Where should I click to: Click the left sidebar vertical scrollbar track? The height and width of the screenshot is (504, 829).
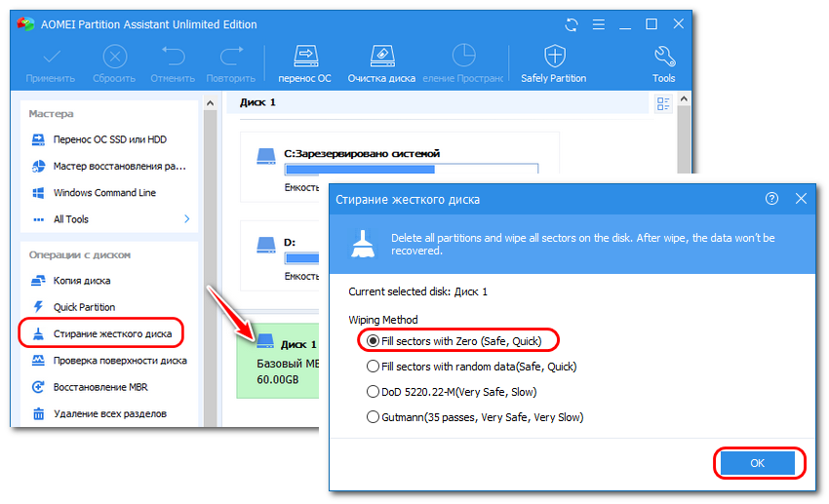point(210,268)
